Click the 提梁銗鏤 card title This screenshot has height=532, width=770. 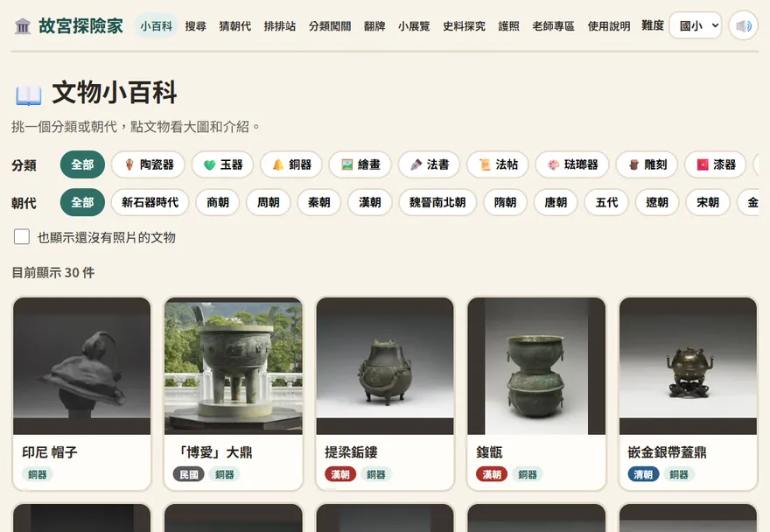pyautogui.click(x=351, y=451)
